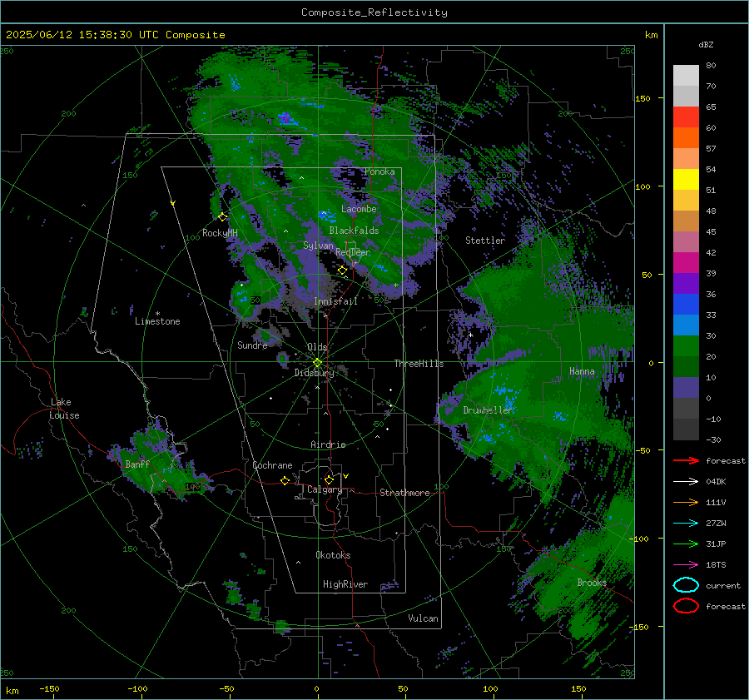
Task: Click the RockyMH label
Action: 220,233
